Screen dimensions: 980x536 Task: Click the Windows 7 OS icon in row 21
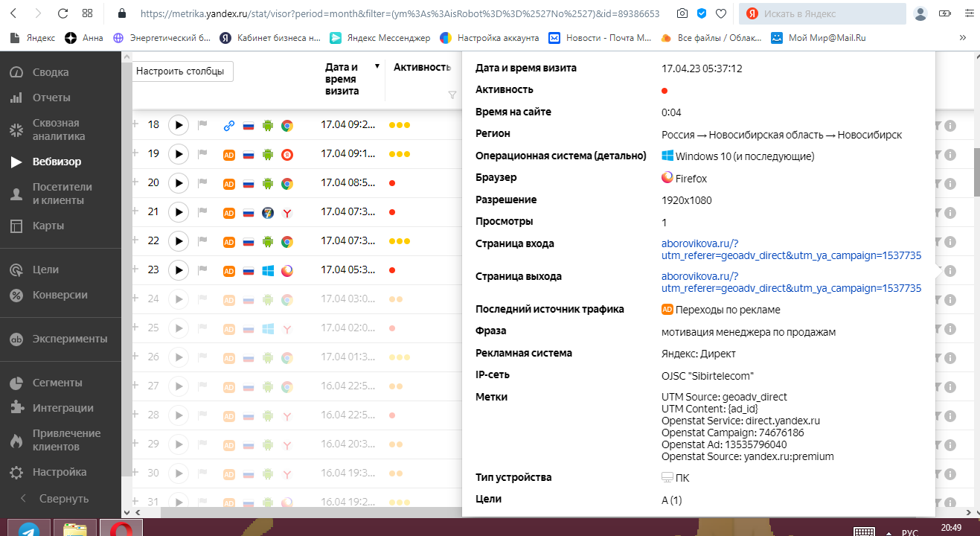pos(268,213)
